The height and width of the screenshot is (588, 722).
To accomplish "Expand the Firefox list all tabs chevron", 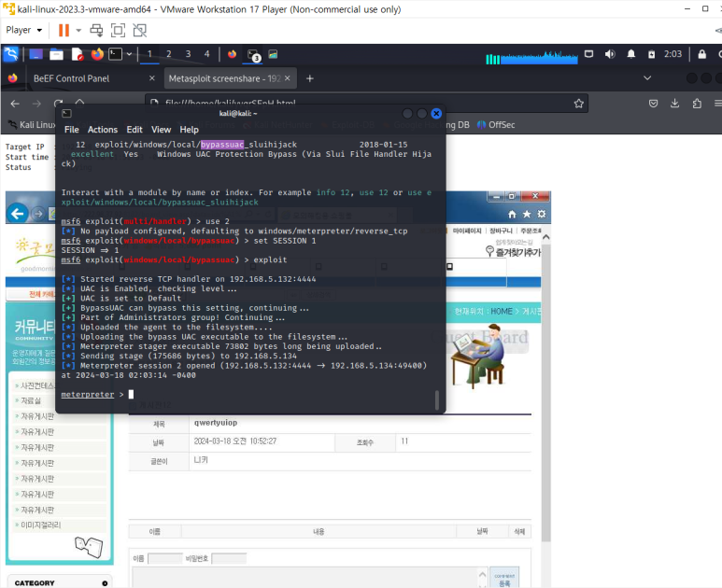I will click(x=647, y=78).
